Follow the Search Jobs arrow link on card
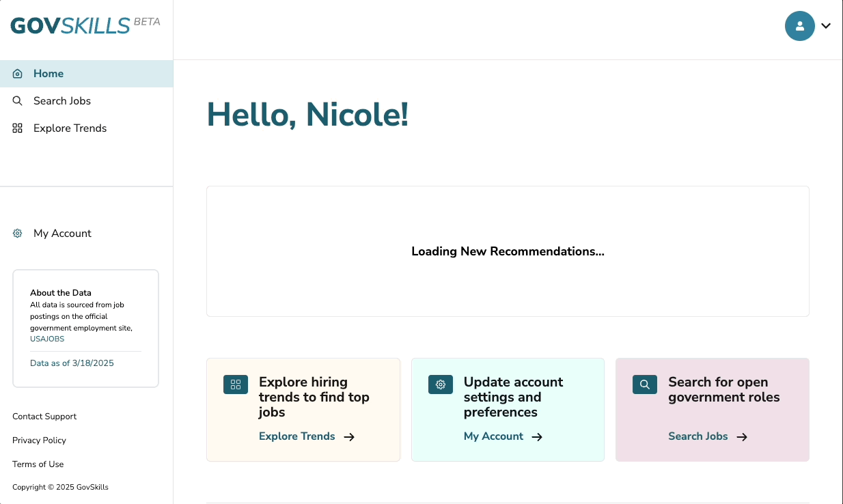This screenshot has width=843, height=504. pos(708,436)
